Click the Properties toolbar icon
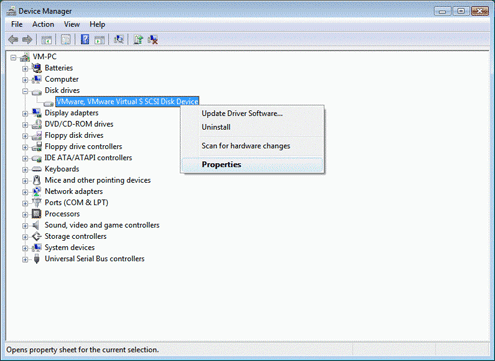Viewport: 495px width, 361px height. click(66, 40)
